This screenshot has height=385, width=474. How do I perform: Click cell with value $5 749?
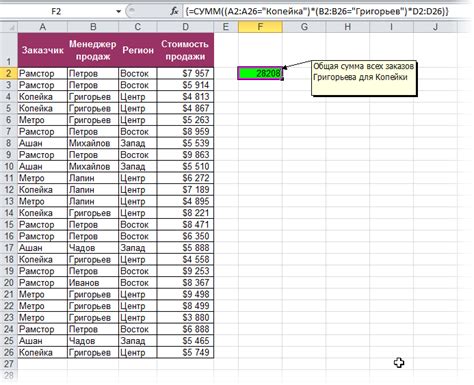185,352
